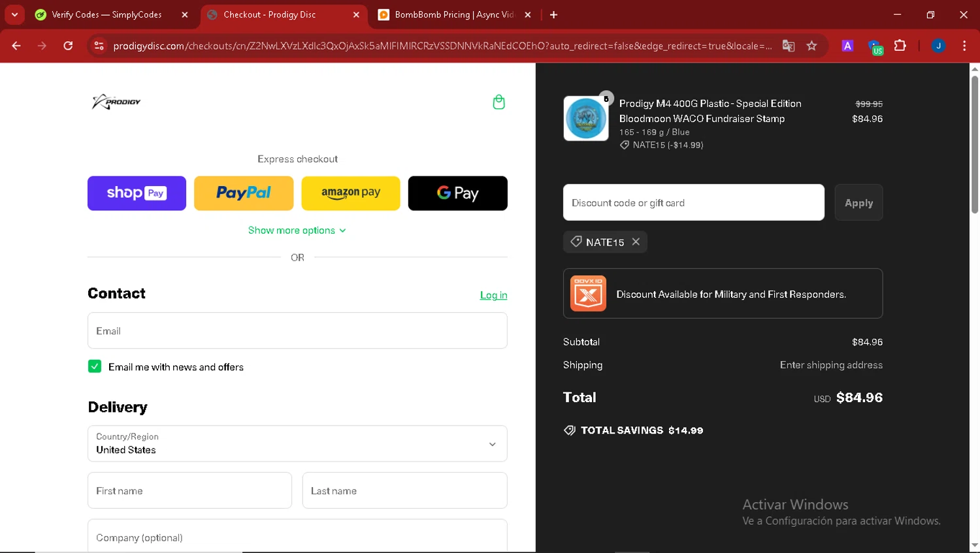
Task: Click the address bar URL
Action: tap(442, 46)
